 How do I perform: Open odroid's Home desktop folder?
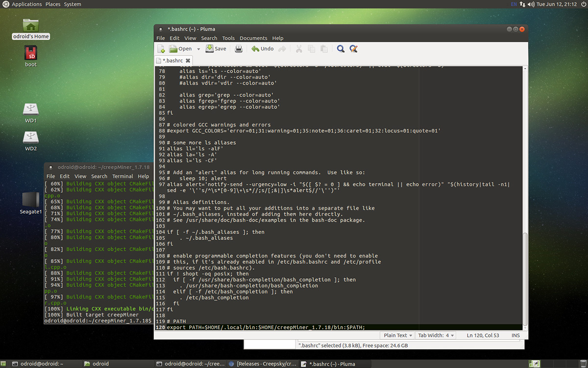point(31,29)
